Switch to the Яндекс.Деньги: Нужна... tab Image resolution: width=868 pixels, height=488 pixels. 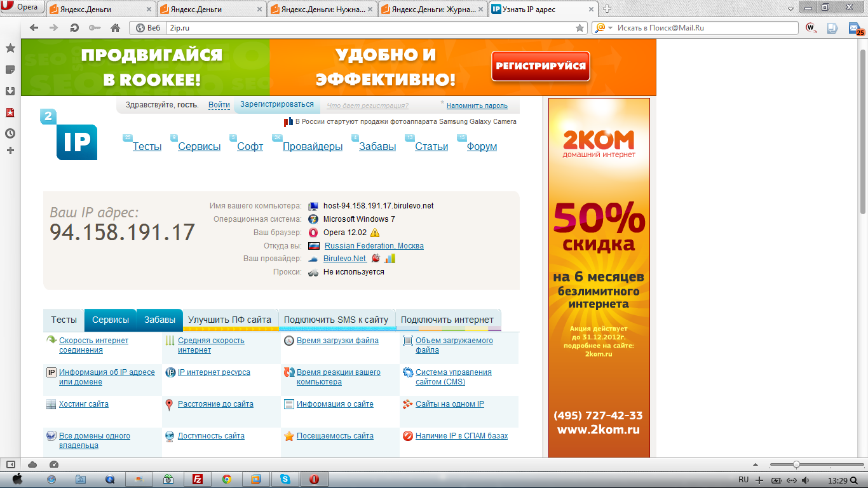click(322, 9)
